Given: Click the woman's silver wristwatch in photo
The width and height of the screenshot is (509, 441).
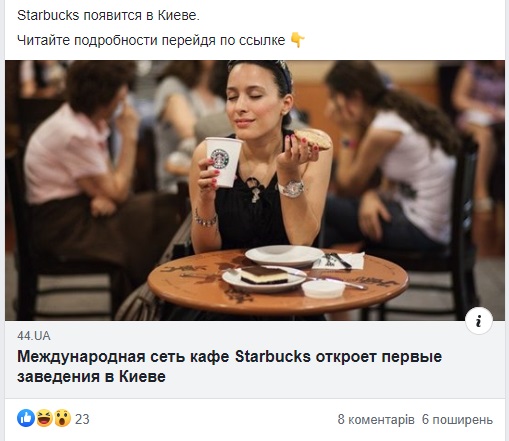Looking at the screenshot, I should (x=292, y=189).
